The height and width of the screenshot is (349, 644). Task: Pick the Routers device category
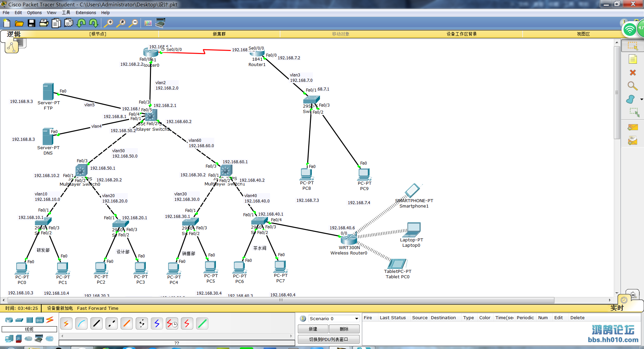(9, 320)
